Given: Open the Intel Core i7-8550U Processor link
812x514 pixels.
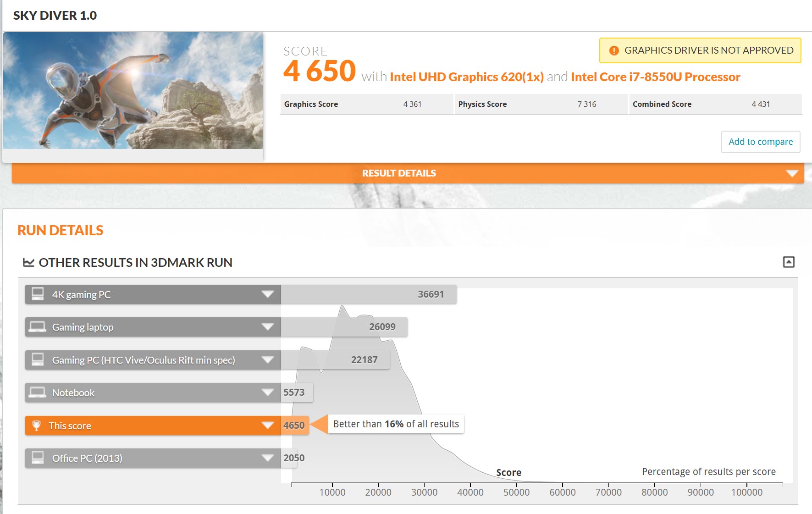Looking at the screenshot, I should pyautogui.click(x=656, y=77).
